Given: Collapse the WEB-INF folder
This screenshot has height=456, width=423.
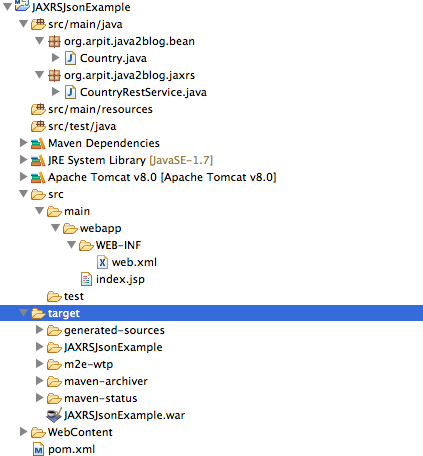Looking at the screenshot, I should click(71, 245).
